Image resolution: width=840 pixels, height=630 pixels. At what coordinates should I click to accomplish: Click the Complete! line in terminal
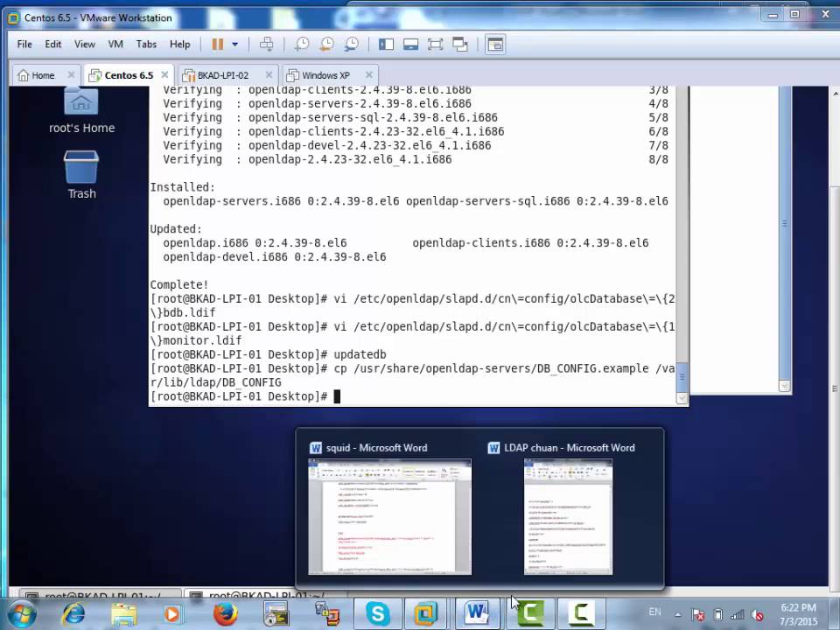click(x=178, y=285)
